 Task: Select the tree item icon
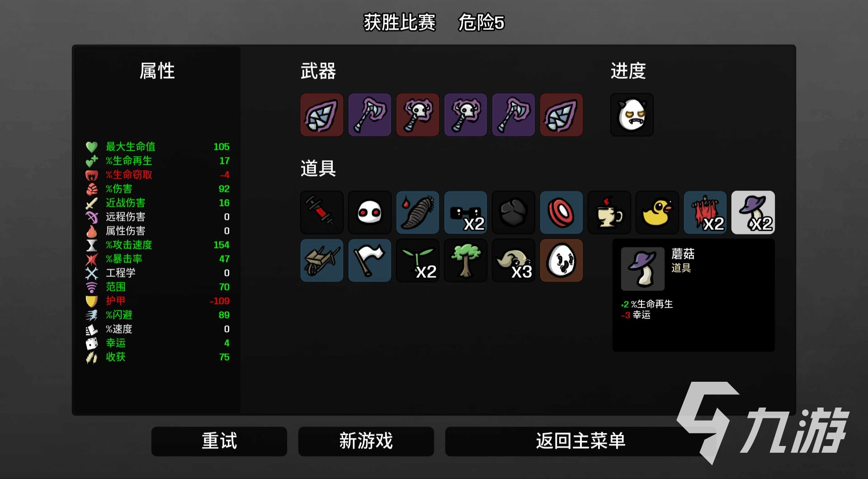point(466,261)
